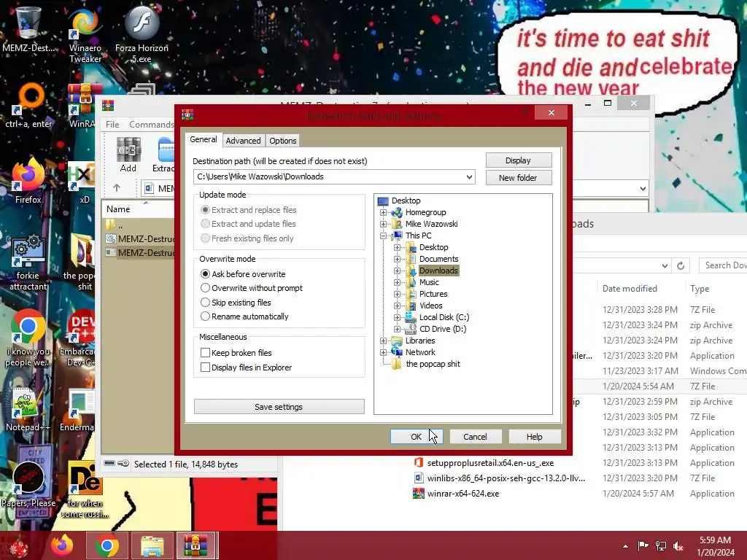Open WinRAR Commands menu
Image resolution: width=747 pixels, height=560 pixels.
[152, 124]
